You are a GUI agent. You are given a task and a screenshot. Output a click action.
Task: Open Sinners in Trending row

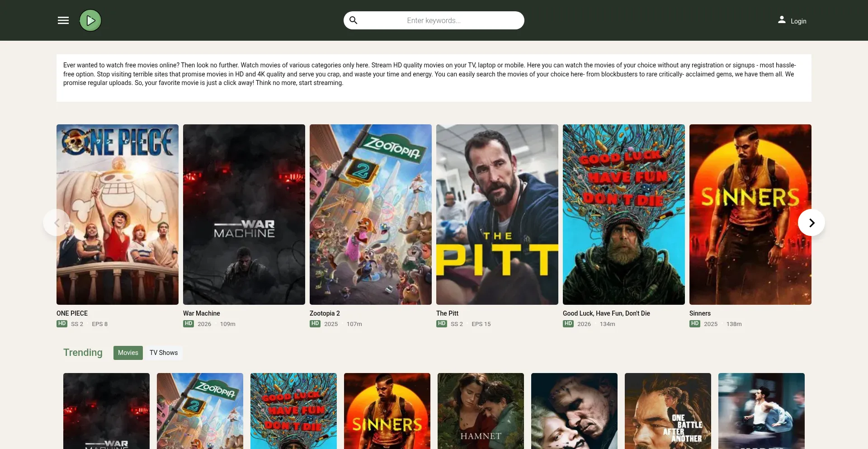(387, 411)
